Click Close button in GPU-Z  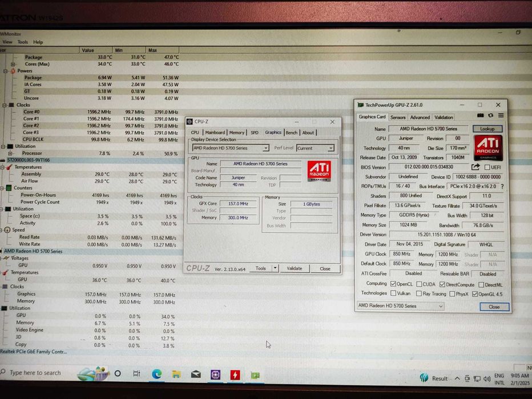pyautogui.click(x=494, y=307)
